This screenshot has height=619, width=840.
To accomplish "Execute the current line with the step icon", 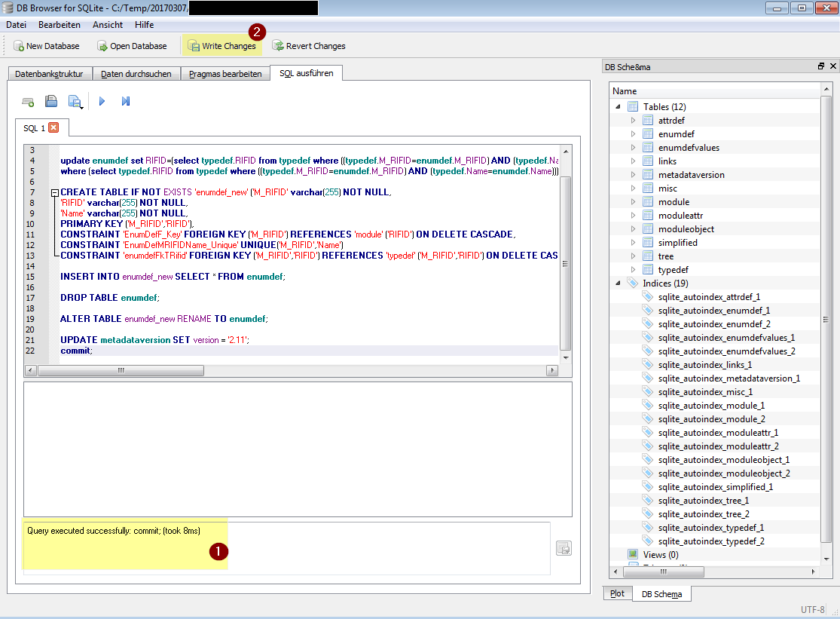I will pyautogui.click(x=126, y=101).
